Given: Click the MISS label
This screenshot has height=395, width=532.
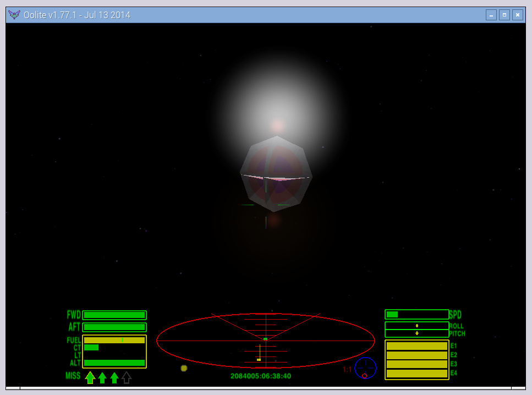Looking at the screenshot, I should [73, 376].
